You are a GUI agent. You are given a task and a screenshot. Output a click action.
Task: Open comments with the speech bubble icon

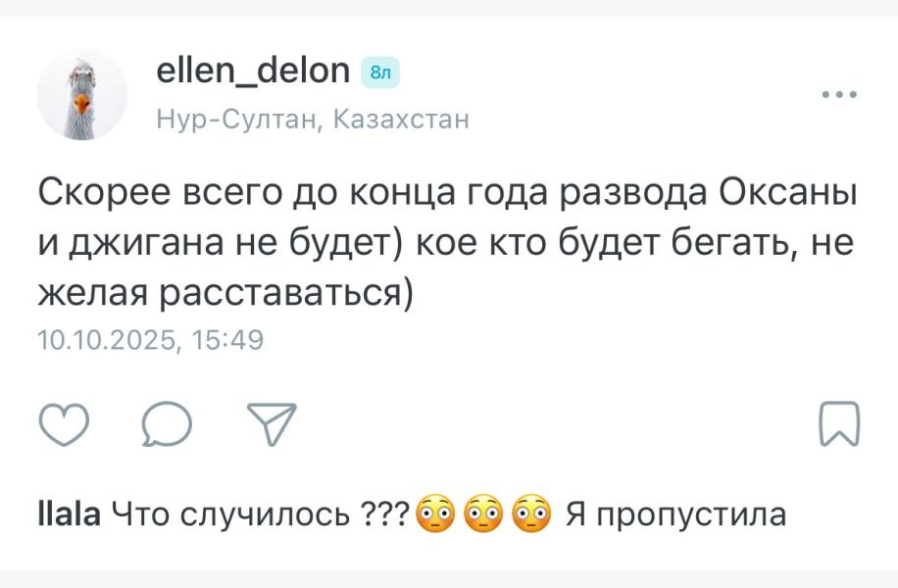click(x=166, y=424)
